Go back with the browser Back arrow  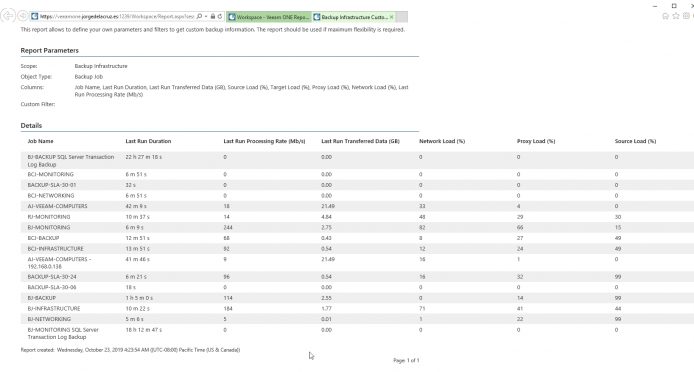(x=8, y=16)
